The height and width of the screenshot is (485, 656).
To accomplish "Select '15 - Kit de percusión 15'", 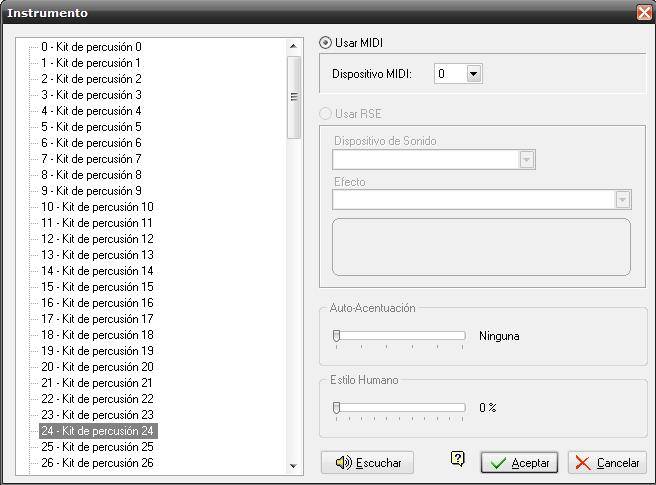I will click(x=97, y=287).
